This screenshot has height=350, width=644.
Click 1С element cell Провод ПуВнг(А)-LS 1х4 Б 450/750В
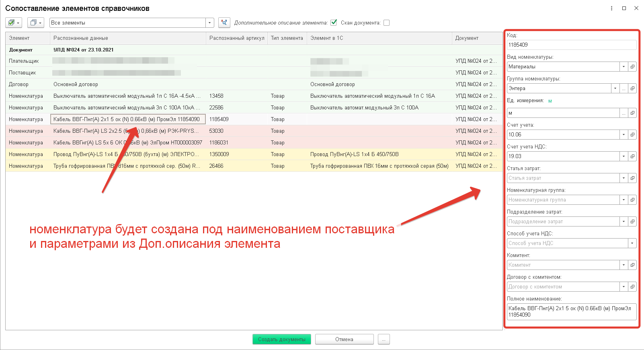click(379, 154)
